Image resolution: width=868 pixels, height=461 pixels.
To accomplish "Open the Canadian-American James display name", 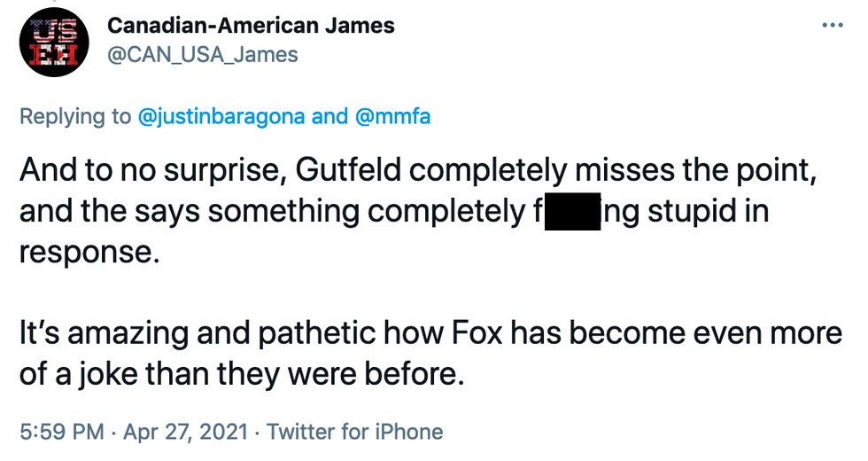I will tap(251, 25).
